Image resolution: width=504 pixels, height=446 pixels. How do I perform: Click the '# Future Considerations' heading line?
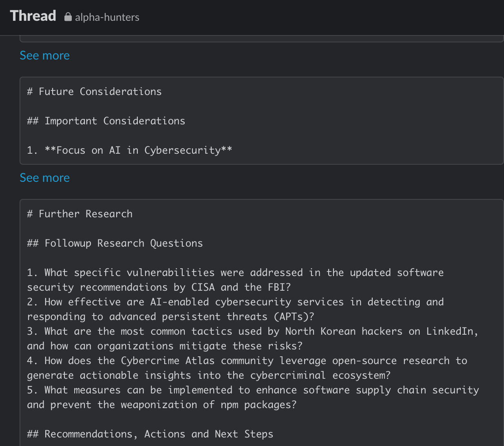(x=94, y=92)
